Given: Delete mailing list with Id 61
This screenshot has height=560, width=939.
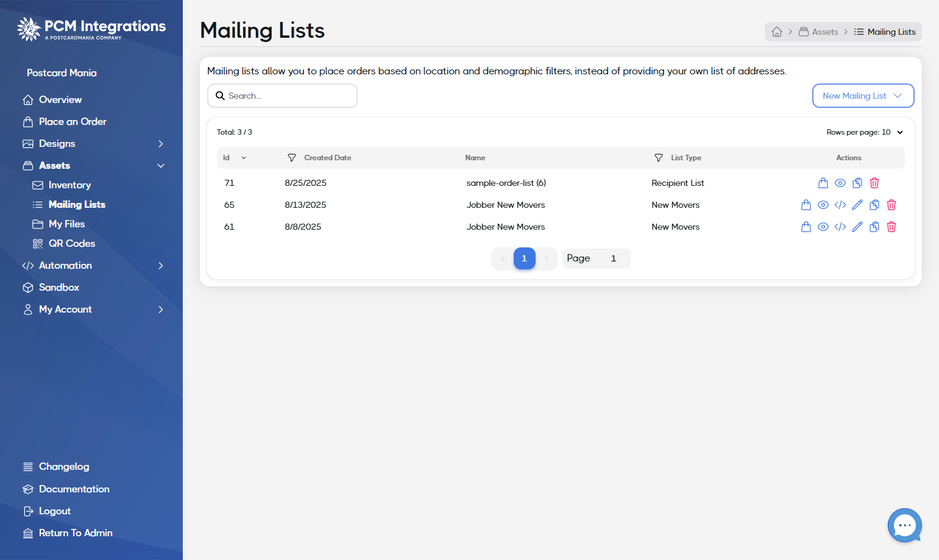Looking at the screenshot, I should click(x=891, y=227).
